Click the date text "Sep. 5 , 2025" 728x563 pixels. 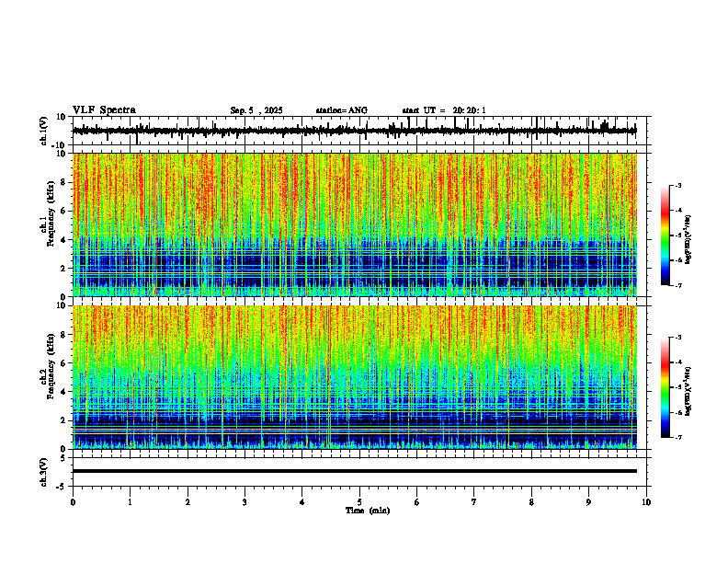click(x=256, y=110)
